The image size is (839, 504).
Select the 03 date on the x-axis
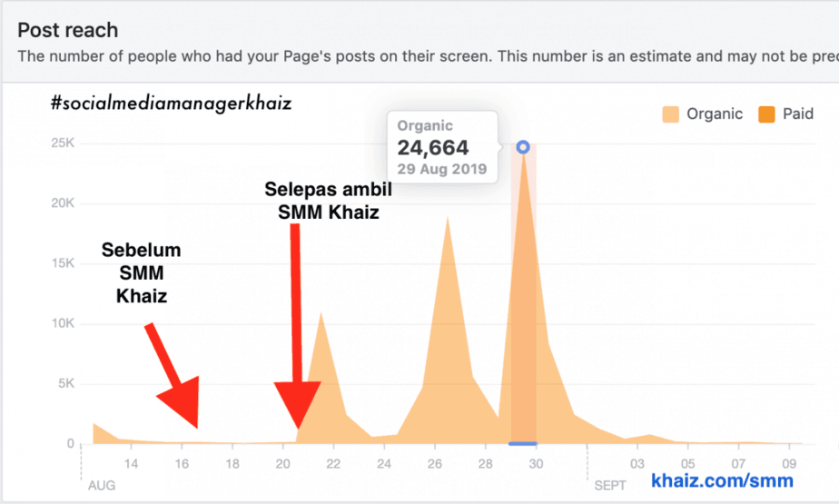point(638,463)
